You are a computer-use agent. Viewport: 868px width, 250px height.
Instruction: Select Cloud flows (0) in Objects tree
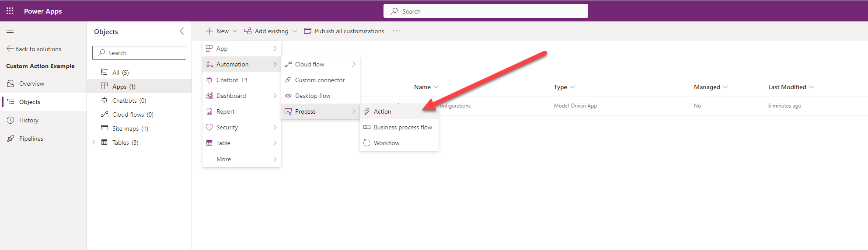pos(132,115)
